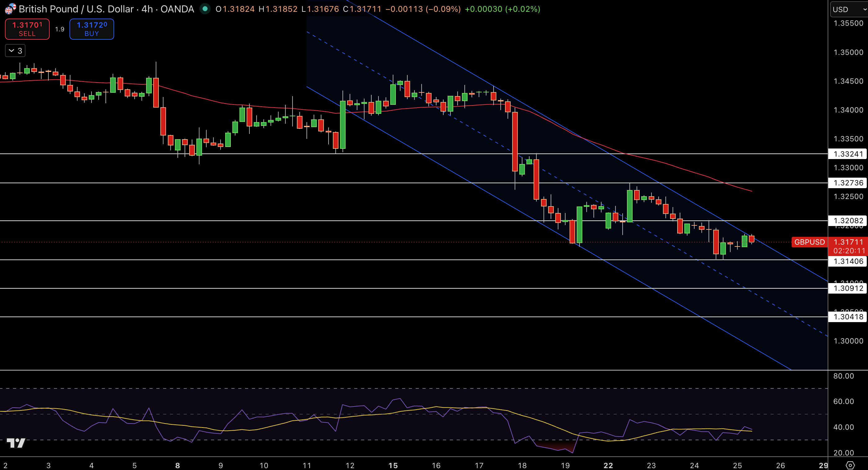Open the USD currency dropdown
The height and width of the screenshot is (470, 868).
(848, 9)
